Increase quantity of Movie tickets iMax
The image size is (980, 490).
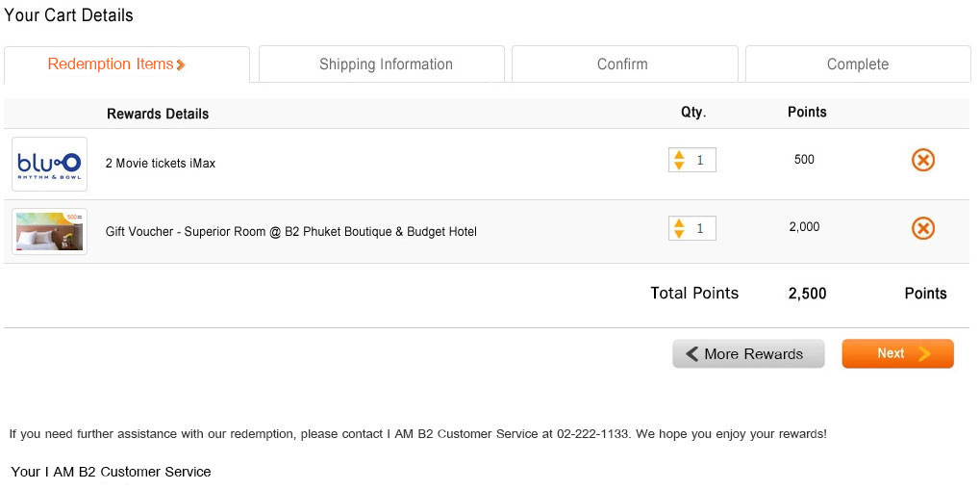(679, 155)
